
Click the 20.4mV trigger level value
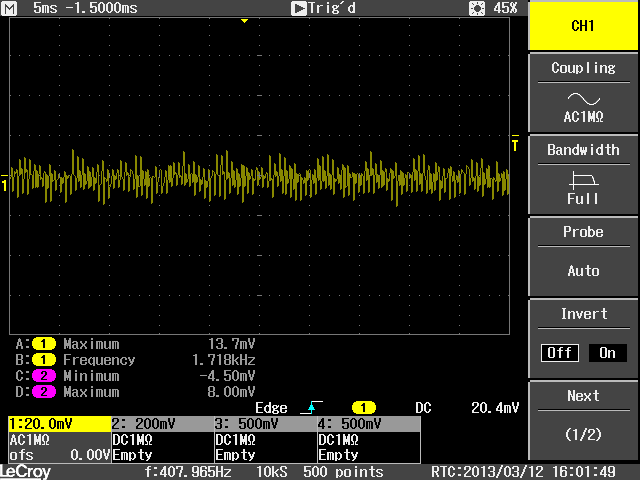coord(495,408)
